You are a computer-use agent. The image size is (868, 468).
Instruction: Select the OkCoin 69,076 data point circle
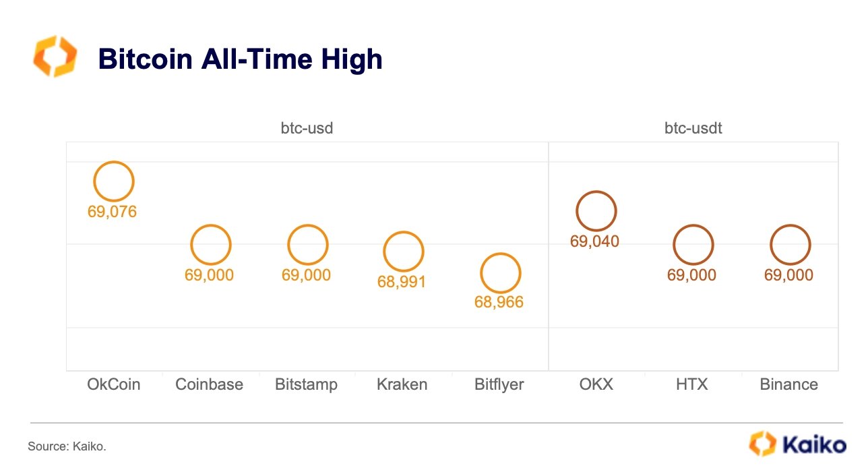[114, 181]
